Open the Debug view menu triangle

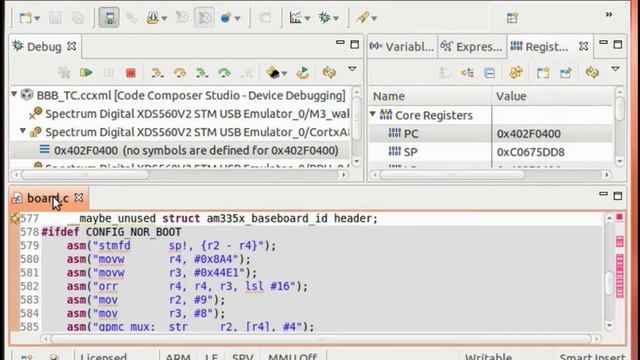(352, 69)
